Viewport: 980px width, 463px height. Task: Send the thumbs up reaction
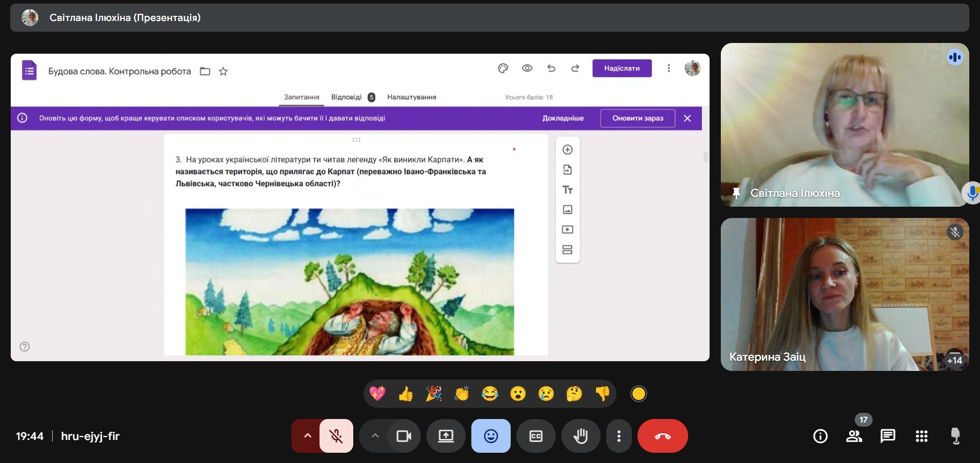point(406,393)
